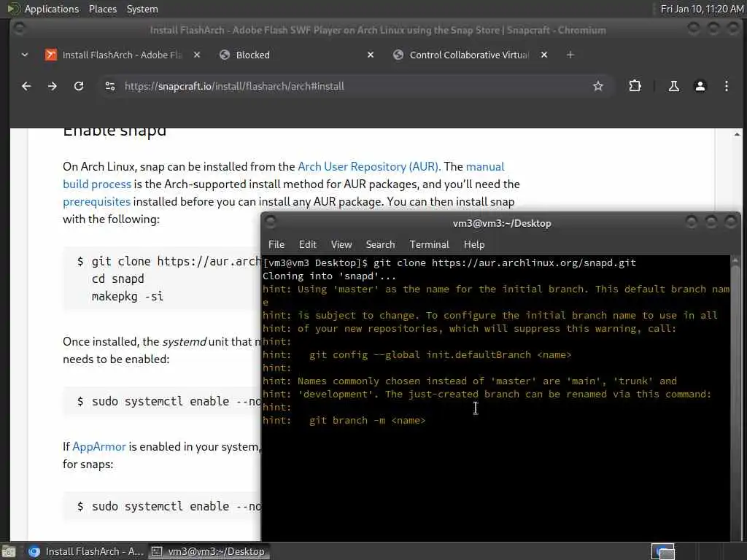The height and width of the screenshot is (560, 747).
Task: Open terminal View menu
Action: pyautogui.click(x=341, y=244)
